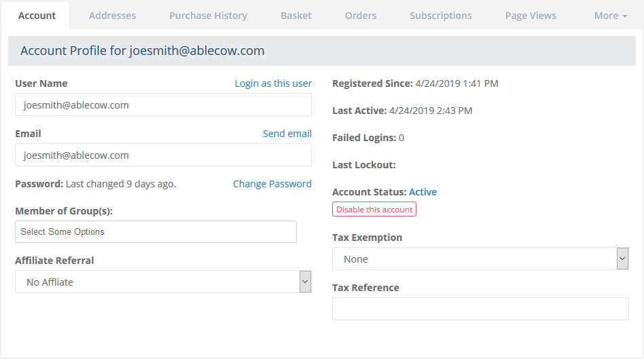Viewport: 644px width, 359px height.
Task: Open the Purchase History tab
Action: (x=208, y=15)
